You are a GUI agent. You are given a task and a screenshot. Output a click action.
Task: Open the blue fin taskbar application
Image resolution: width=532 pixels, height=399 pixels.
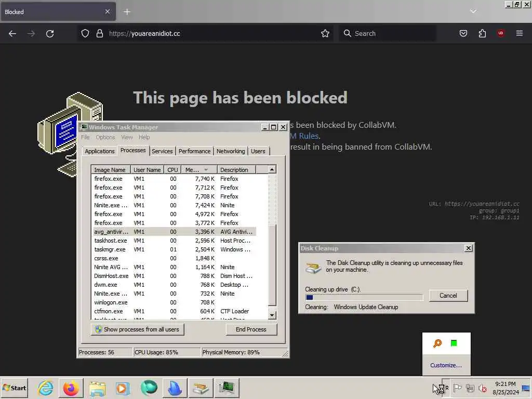coord(175,388)
